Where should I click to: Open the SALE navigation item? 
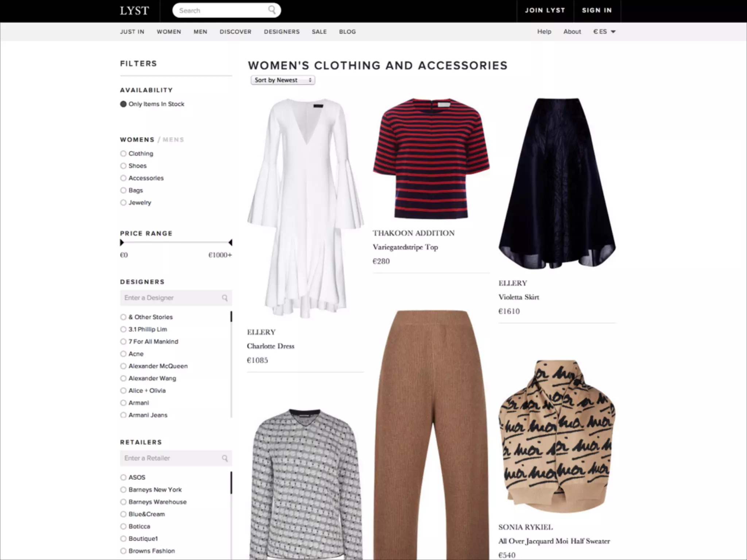319,32
